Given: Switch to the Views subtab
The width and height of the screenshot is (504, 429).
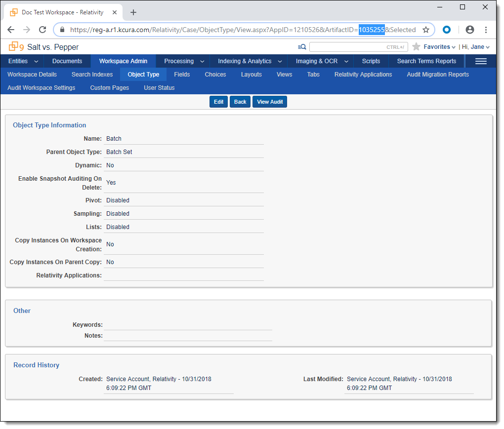Looking at the screenshot, I should (x=285, y=75).
